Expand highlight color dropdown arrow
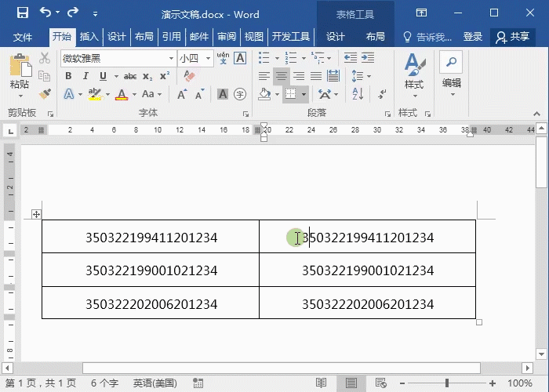Image resolution: width=549 pixels, height=392 pixels. (107, 95)
